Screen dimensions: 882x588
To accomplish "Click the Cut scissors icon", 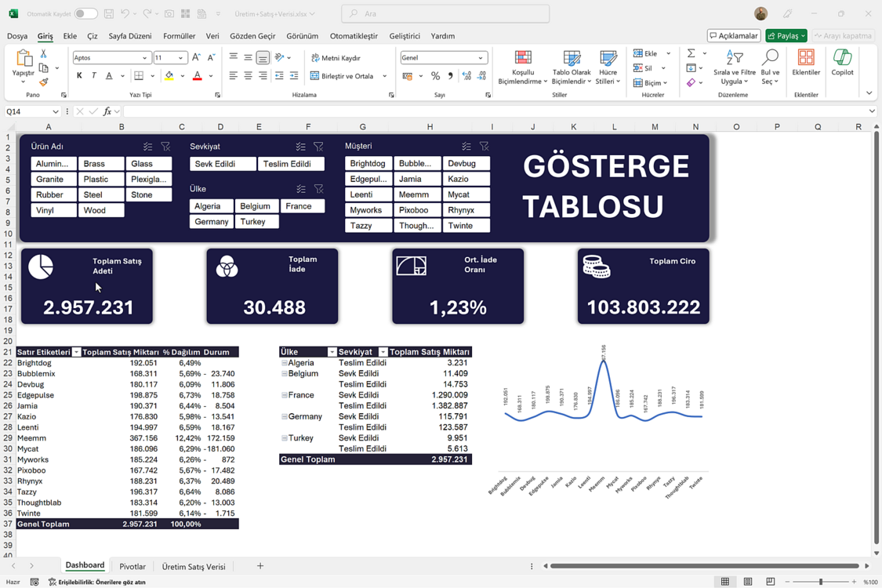I will [43, 54].
